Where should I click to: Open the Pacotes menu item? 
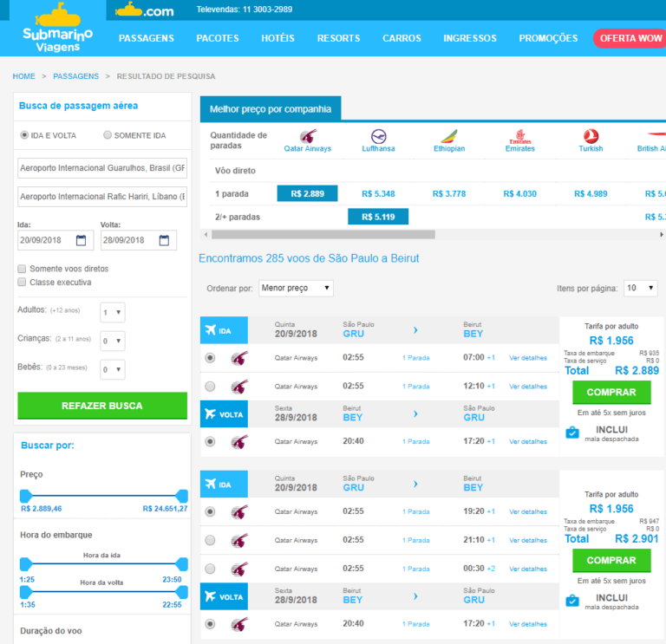[218, 38]
